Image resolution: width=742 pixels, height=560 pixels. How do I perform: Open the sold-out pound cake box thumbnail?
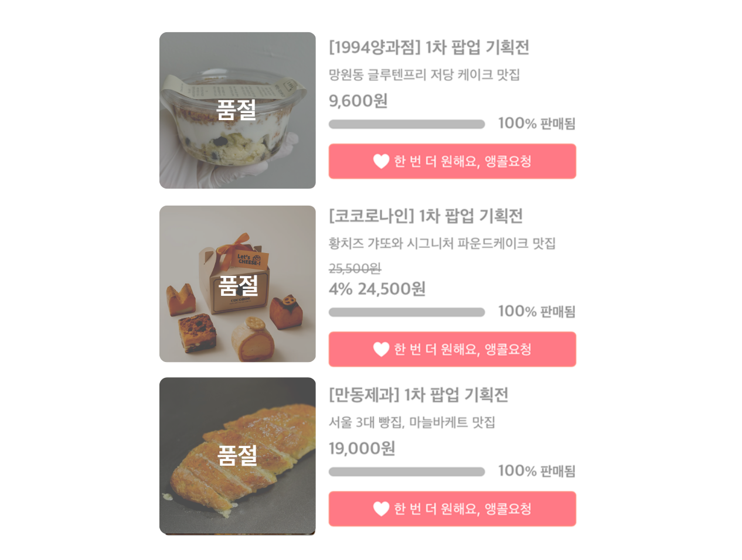(x=237, y=284)
